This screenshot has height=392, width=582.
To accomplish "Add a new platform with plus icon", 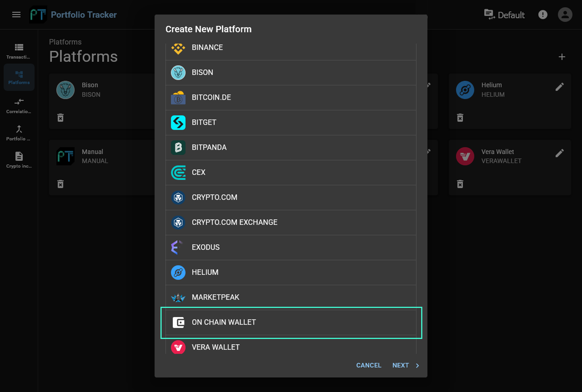I will [562, 57].
